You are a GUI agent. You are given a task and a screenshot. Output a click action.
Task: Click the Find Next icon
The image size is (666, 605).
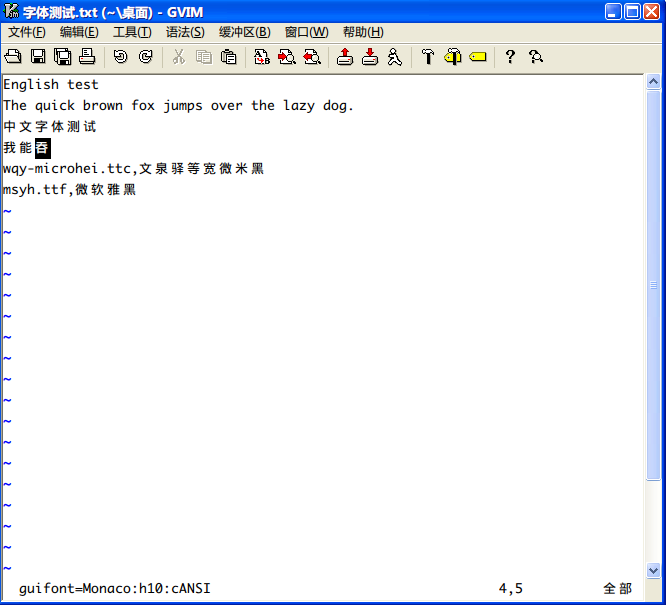[x=287, y=57]
